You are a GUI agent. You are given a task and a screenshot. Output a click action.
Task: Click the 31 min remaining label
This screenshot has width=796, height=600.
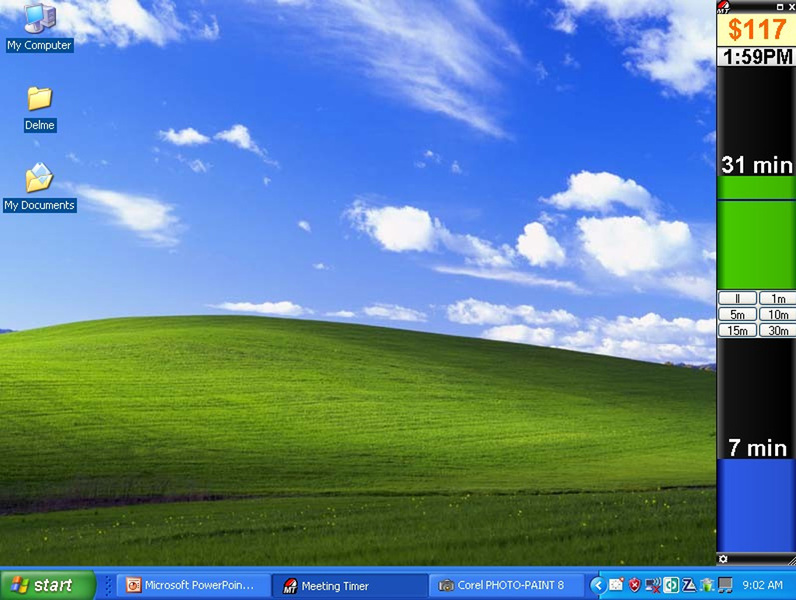click(x=756, y=165)
